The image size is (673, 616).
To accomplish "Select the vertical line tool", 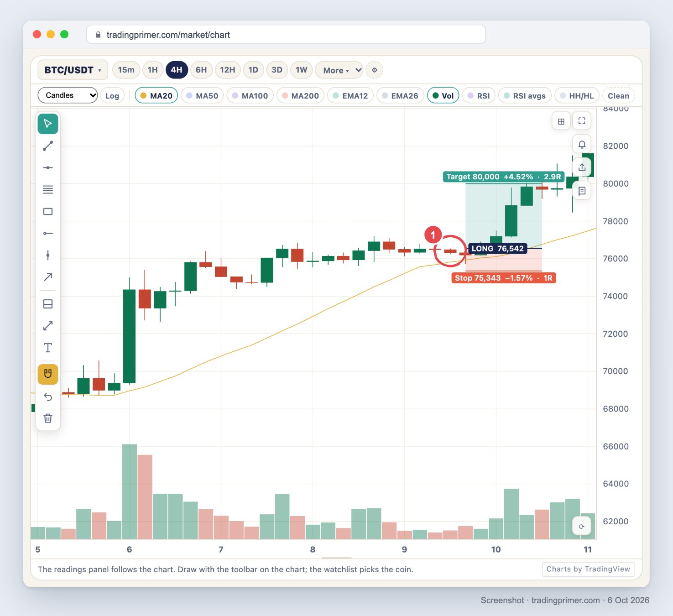I will pos(48,255).
